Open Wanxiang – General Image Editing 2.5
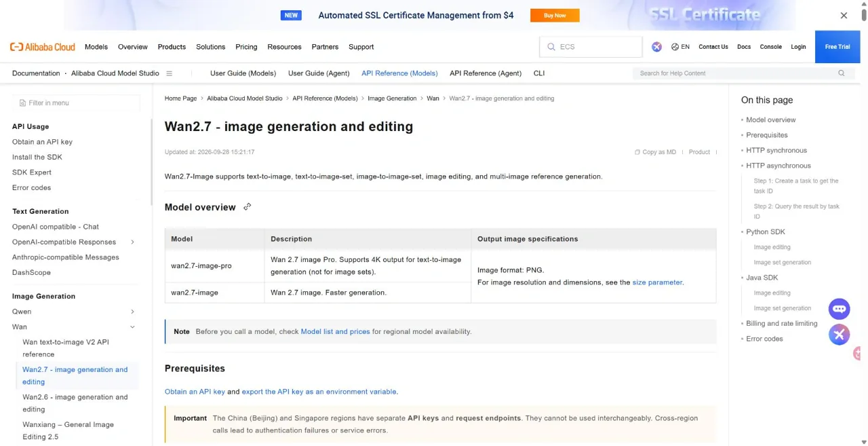 click(68, 430)
